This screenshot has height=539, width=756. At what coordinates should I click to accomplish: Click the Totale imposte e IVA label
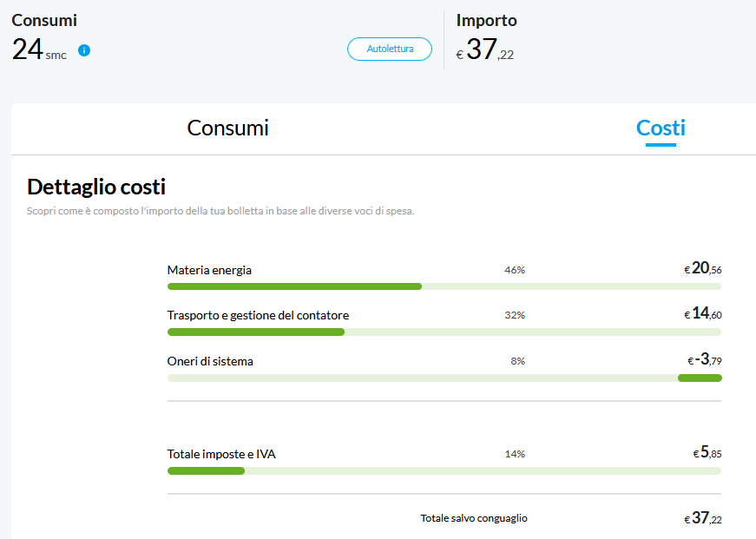click(221, 454)
